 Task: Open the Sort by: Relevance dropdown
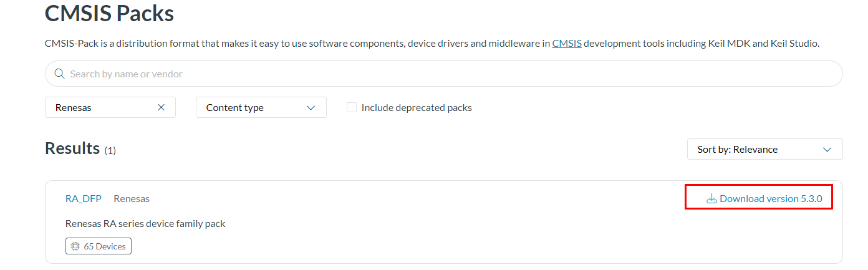tap(764, 150)
